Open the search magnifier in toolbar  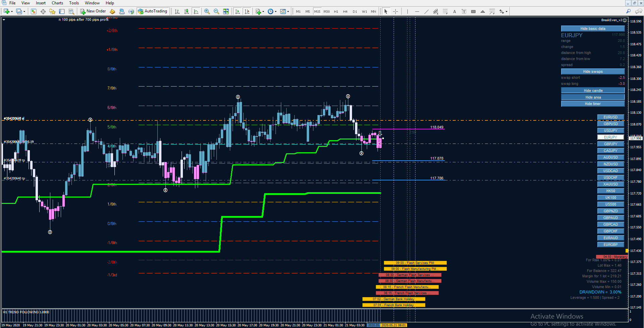click(628, 11)
